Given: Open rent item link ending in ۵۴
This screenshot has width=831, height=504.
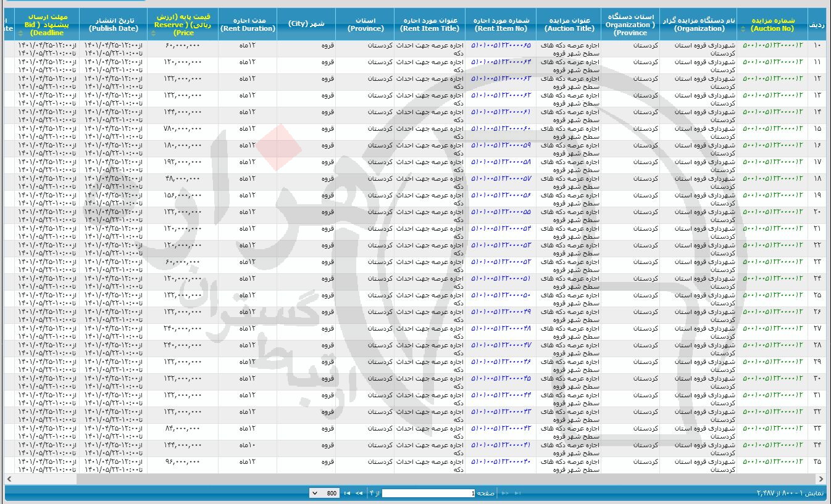Looking at the screenshot, I should click(x=501, y=228).
